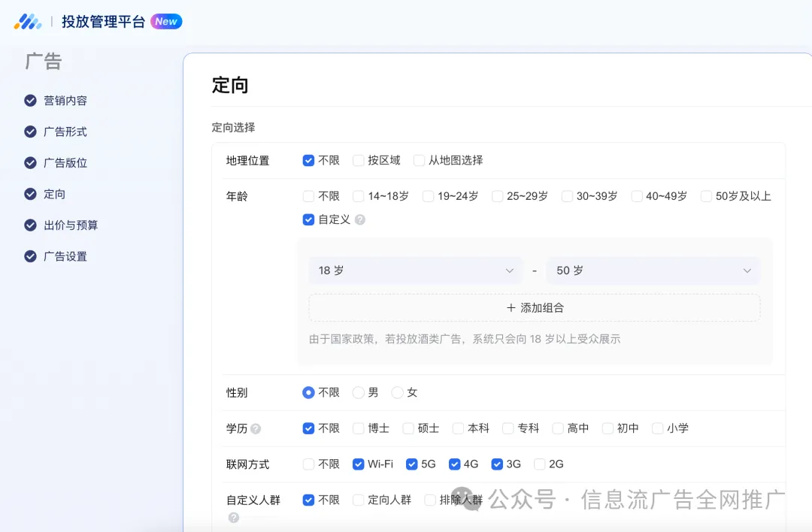The image size is (812, 532).
Task: Click the platform logo icon
Action: point(28,21)
